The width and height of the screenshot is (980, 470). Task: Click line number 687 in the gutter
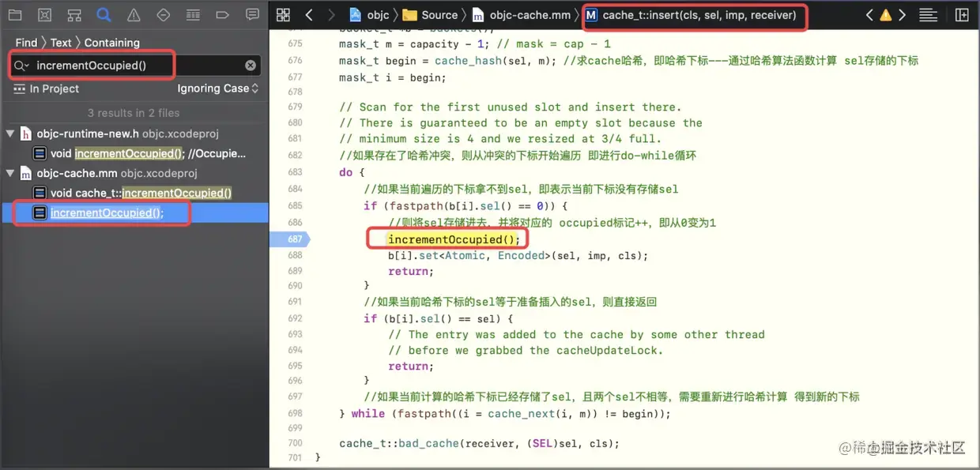[x=294, y=239]
